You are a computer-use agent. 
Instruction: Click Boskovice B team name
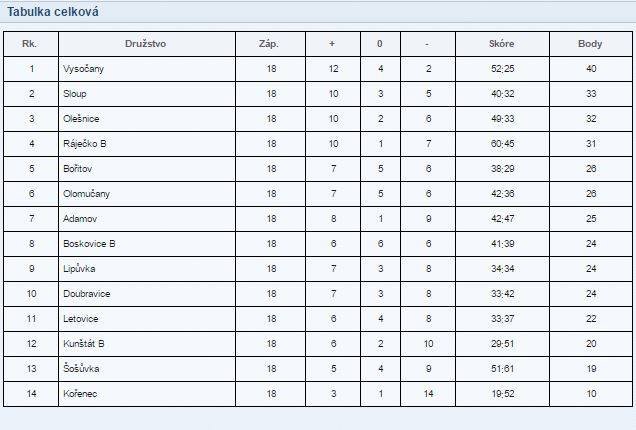(89, 244)
